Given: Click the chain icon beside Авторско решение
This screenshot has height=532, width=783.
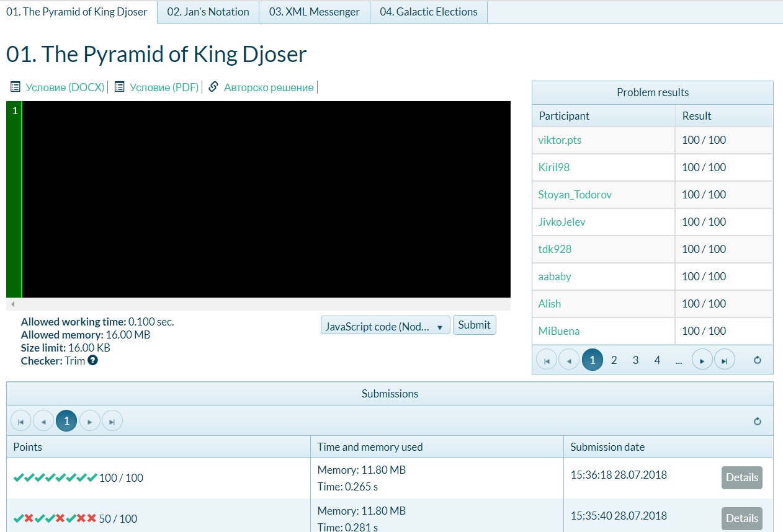Looking at the screenshot, I should coord(213,87).
